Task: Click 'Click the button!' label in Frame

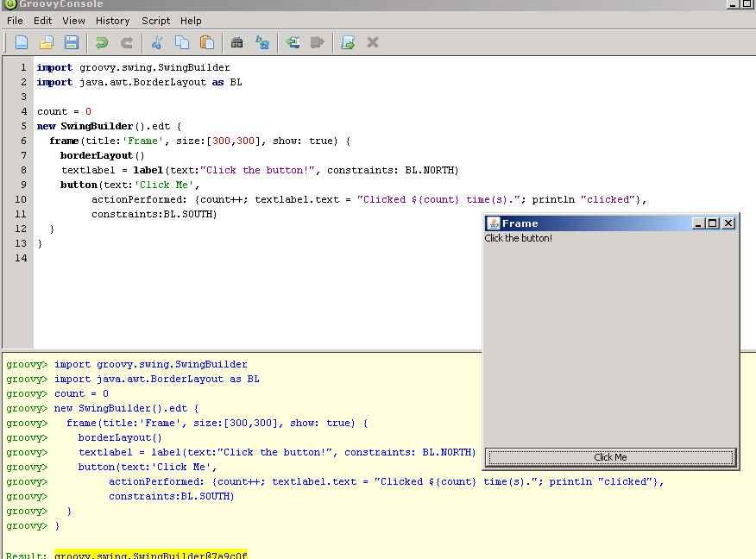Action: pyautogui.click(x=519, y=238)
